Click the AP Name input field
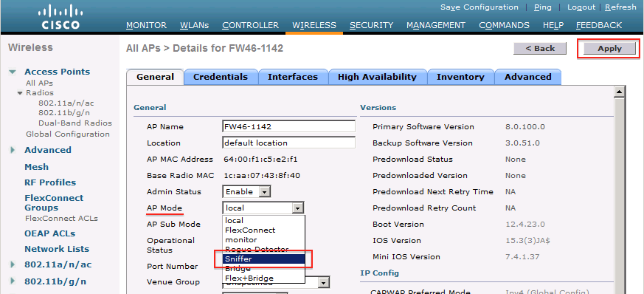The width and height of the screenshot is (644, 294). pos(288,126)
